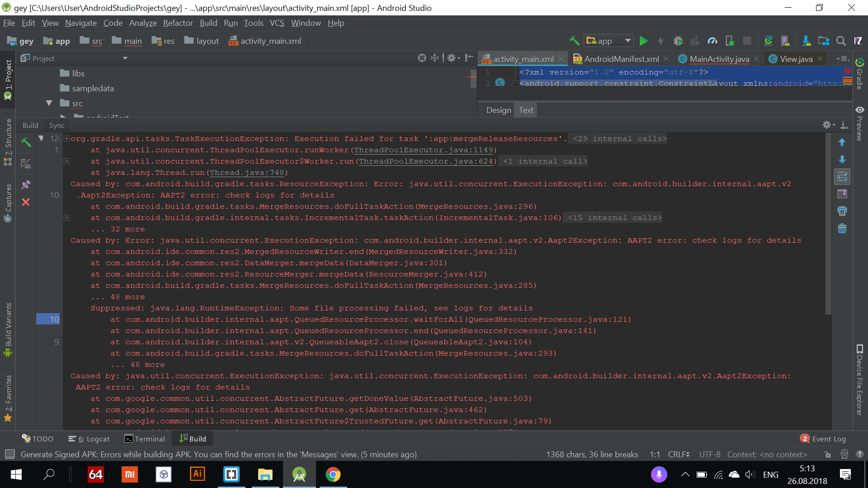Click the Search Everywhere magnifier icon
The image size is (868, 488).
(x=841, y=41)
